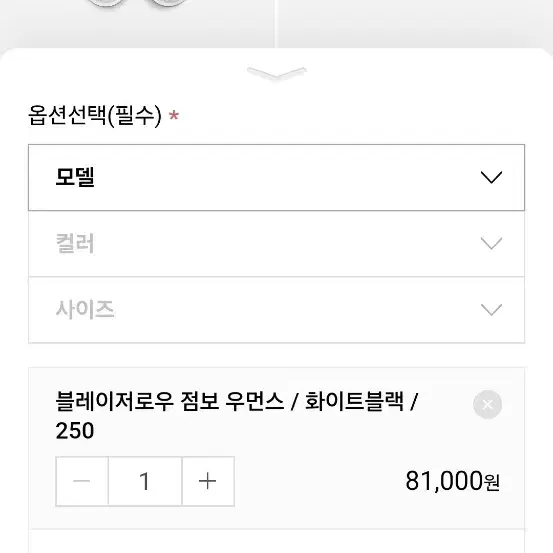
Task: Tap the right product image behind the sheet
Action: click(x=415, y=23)
